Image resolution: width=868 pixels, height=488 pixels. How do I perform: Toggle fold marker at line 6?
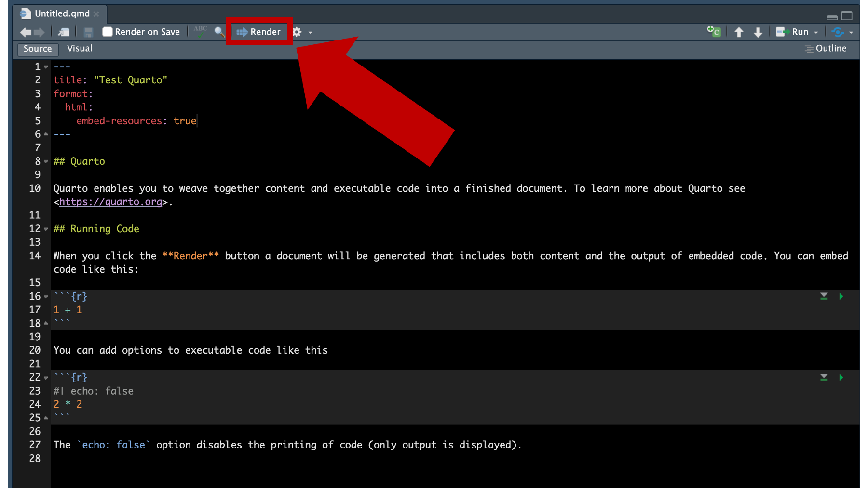coord(46,134)
